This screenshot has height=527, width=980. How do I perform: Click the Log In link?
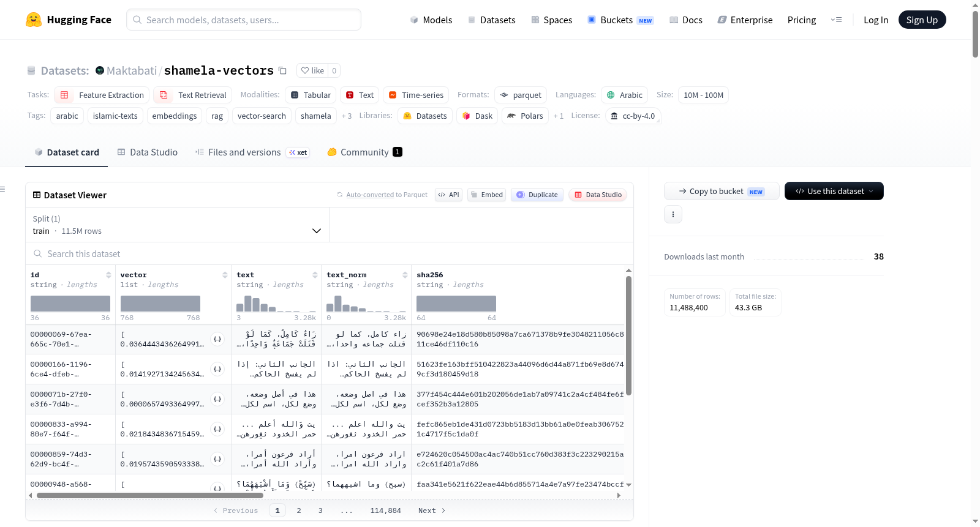[876, 20]
